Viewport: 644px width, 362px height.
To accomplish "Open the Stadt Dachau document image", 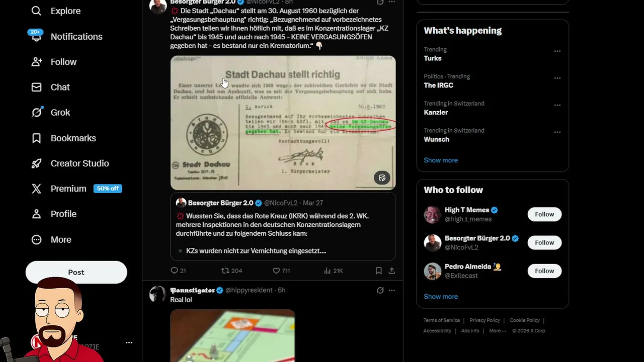I will point(283,123).
